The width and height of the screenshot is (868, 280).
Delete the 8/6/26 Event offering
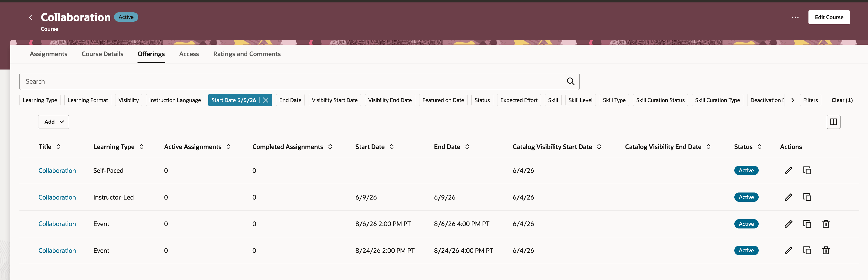[825, 224]
